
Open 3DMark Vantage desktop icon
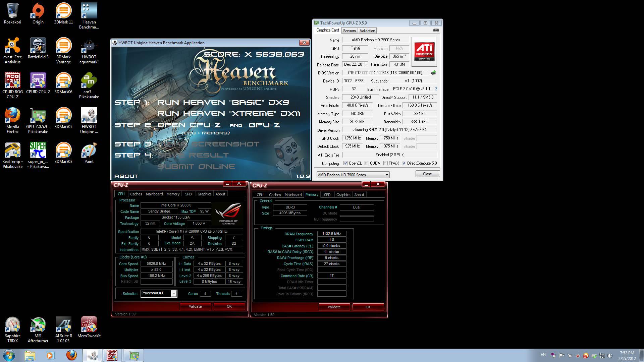point(63,51)
